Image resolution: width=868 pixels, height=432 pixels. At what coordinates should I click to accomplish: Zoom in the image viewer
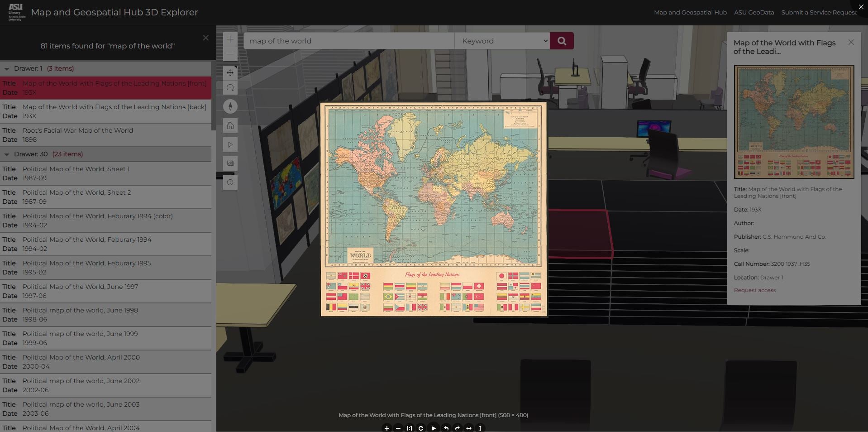pyautogui.click(x=386, y=428)
